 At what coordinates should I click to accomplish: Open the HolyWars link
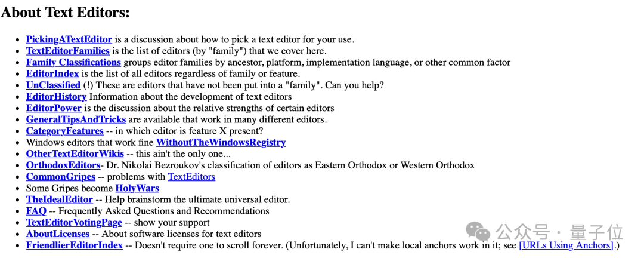point(137,189)
